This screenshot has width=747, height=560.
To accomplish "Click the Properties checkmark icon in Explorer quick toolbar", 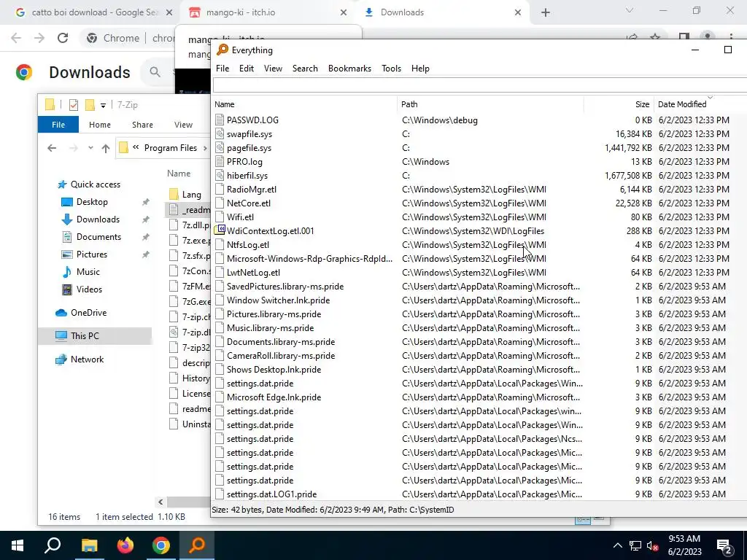I will (x=74, y=104).
